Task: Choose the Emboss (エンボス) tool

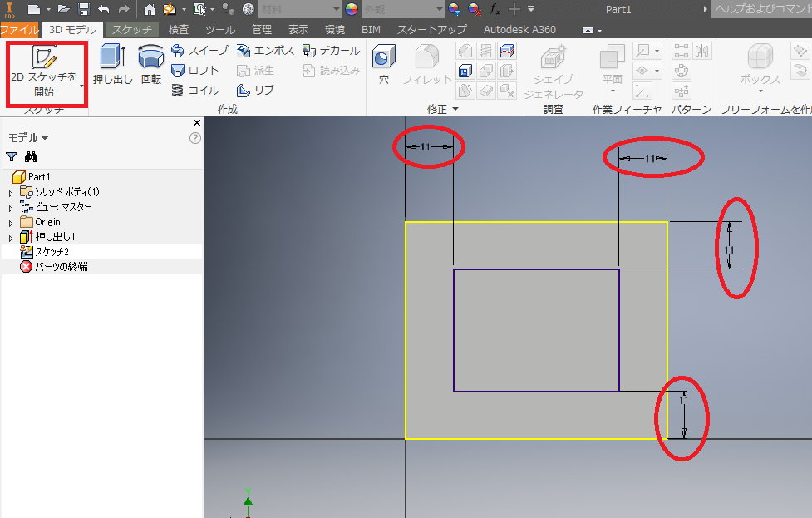Action: 265,50
